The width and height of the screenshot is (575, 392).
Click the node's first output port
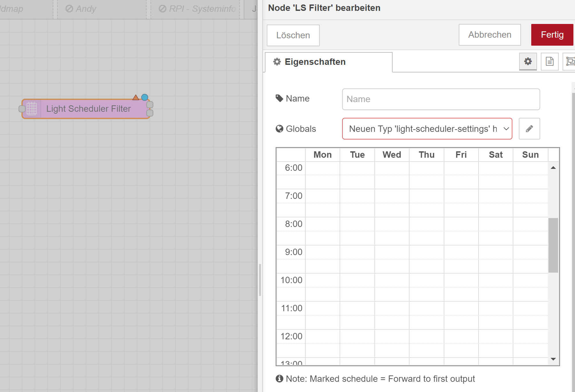pos(150,105)
